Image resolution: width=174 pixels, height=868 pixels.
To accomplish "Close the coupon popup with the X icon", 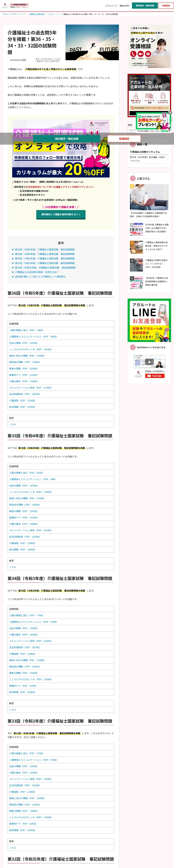I will point(170,113).
